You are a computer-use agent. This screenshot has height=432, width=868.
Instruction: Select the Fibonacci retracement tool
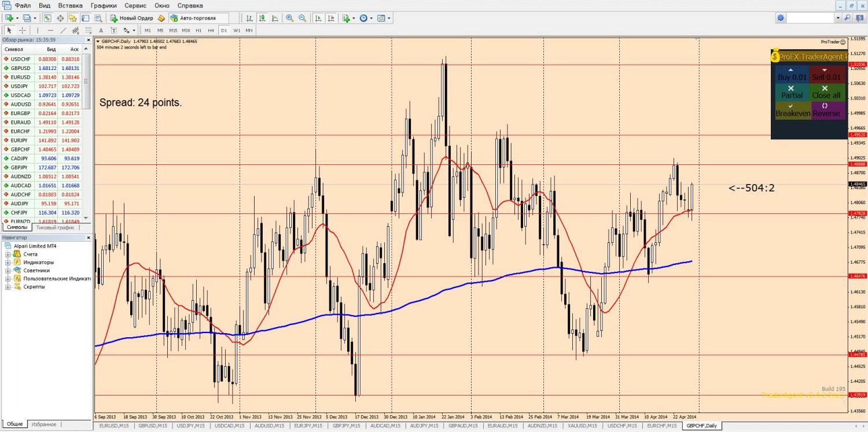coord(89,30)
